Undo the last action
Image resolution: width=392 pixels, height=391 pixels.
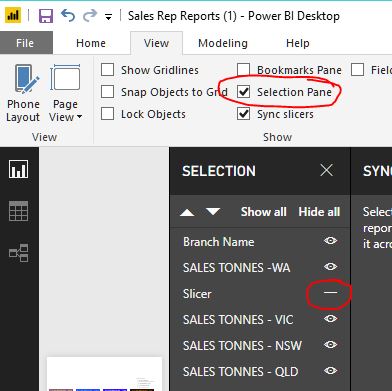click(68, 15)
